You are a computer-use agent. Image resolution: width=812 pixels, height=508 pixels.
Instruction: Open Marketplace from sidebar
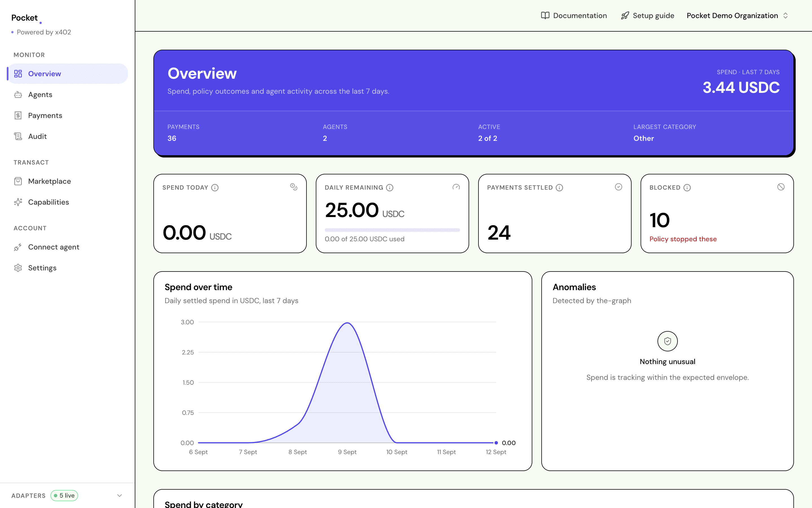pyautogui.click(x=67, y=181)
